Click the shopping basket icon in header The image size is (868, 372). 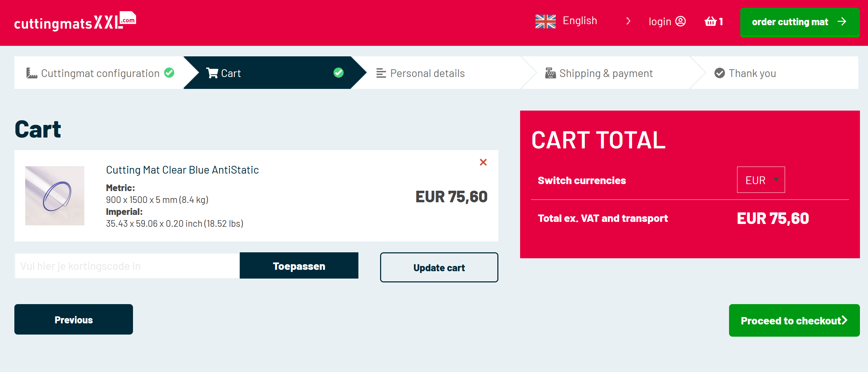click(x=710, y=22)
